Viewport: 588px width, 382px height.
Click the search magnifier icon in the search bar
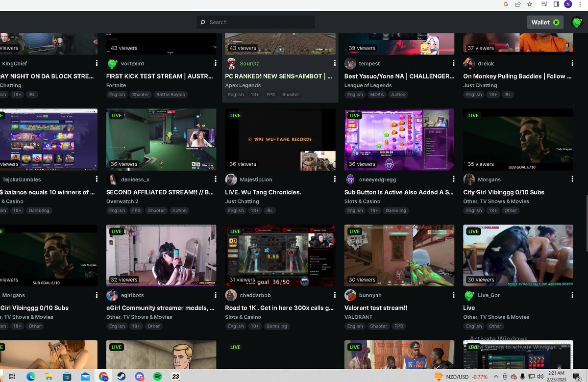(202, 22)
